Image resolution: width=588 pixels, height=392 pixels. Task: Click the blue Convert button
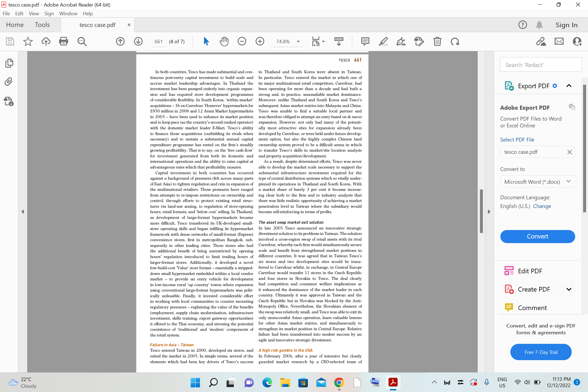pos(537,236)
